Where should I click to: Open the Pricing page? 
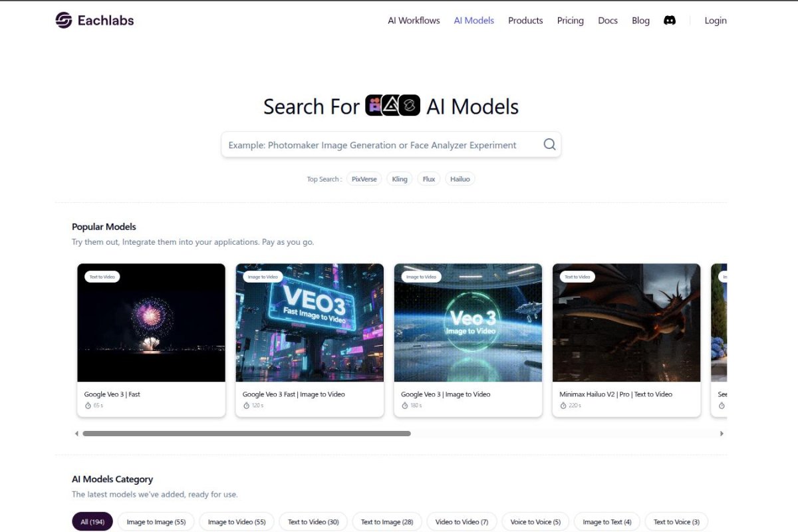[570, 21]
